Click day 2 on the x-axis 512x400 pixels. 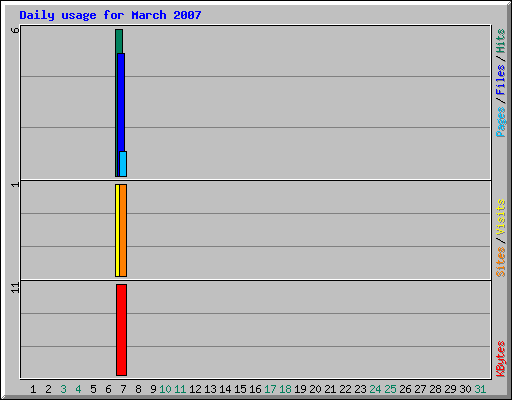click(48, 389)
